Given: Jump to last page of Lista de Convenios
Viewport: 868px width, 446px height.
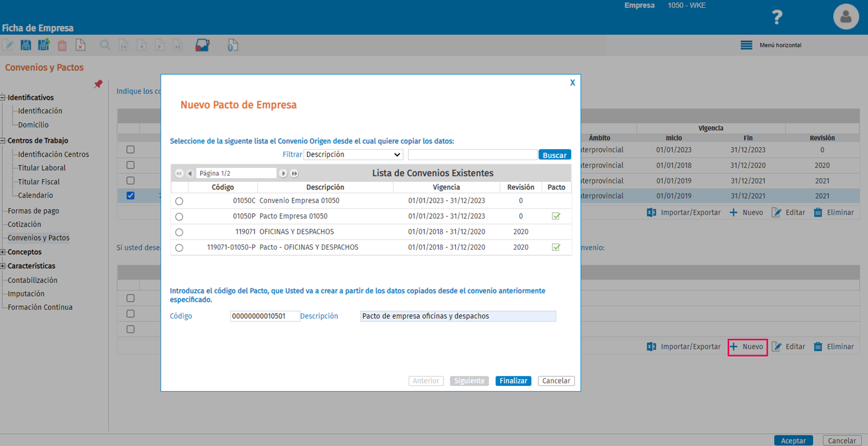Looking at the screenshot, I should (294, 173).
